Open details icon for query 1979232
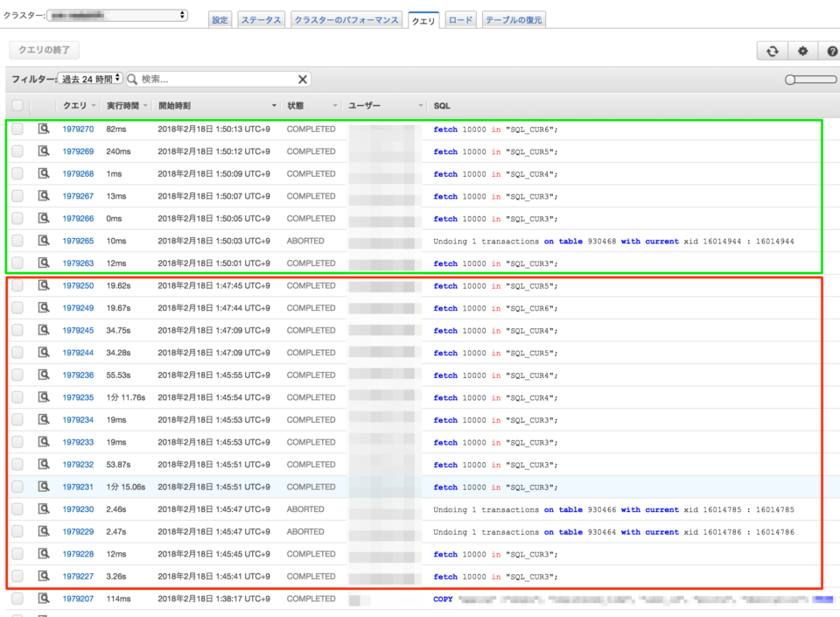 point(44,465)
